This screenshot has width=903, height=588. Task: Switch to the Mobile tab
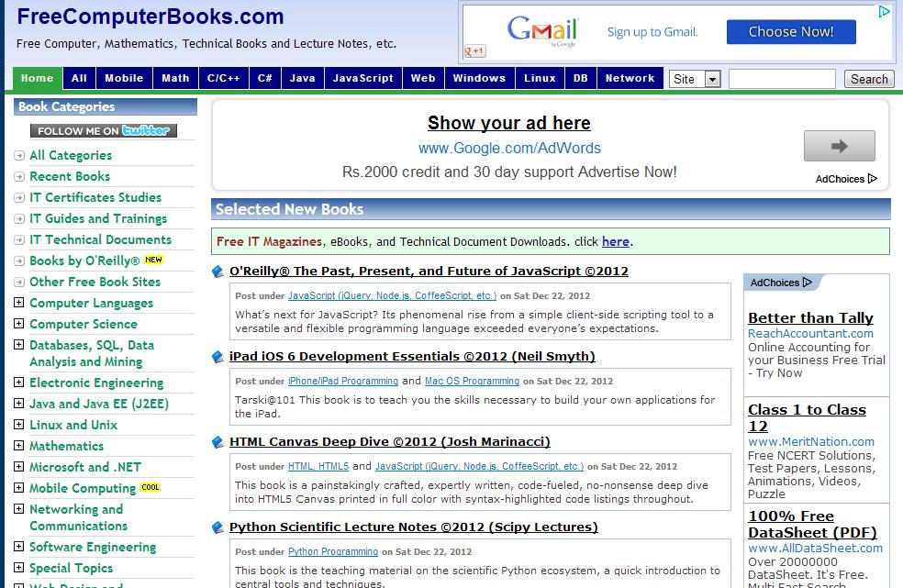pyautogui.click(x=125, y=78)
